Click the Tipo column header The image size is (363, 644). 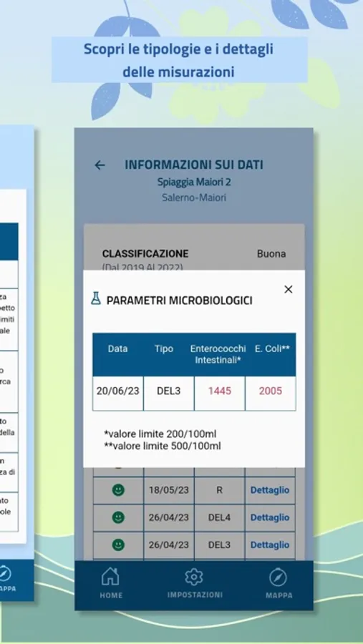[x=164, y=348]
